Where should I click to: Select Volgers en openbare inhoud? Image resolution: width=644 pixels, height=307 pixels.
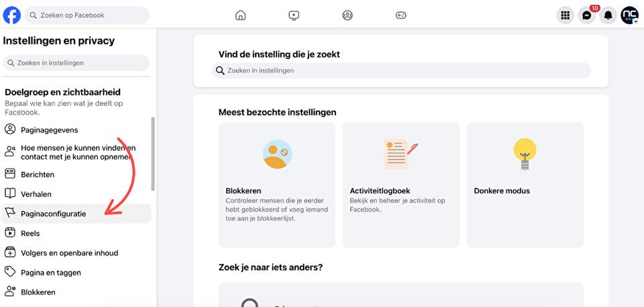(x=69, y=253)
